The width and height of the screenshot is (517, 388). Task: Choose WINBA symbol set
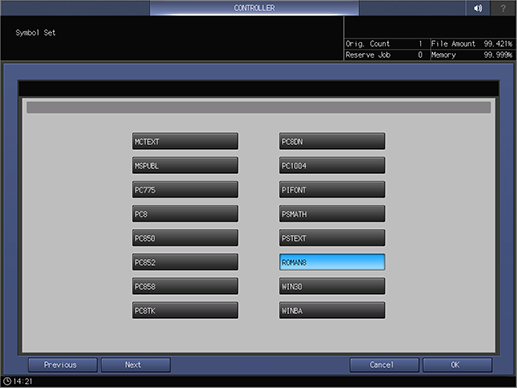(x=332, y=311)
